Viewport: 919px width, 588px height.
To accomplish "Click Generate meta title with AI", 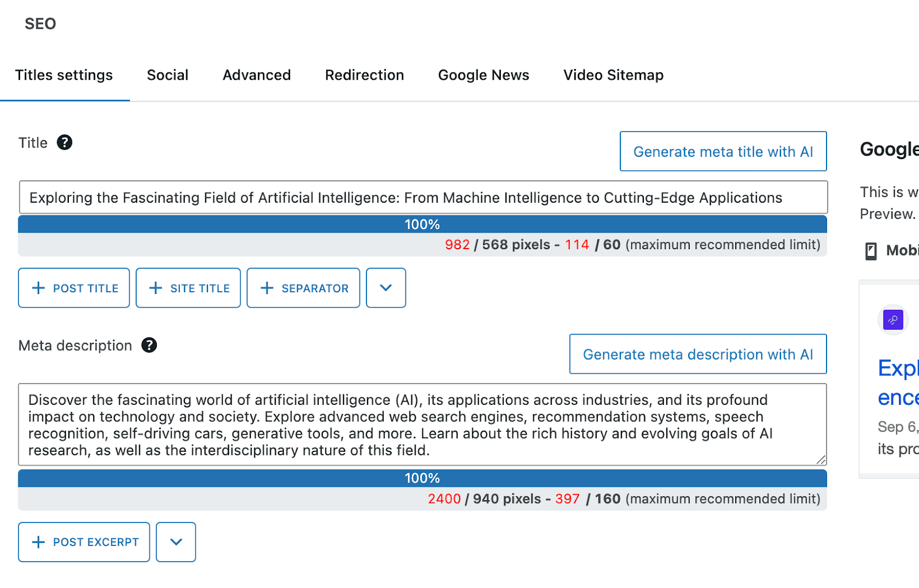I will (x=723, y=152).
